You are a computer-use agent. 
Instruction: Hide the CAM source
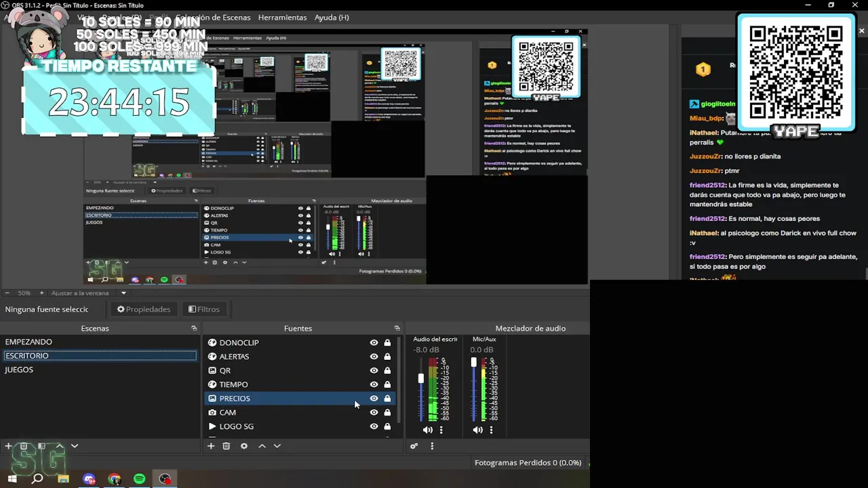(374, 412)
